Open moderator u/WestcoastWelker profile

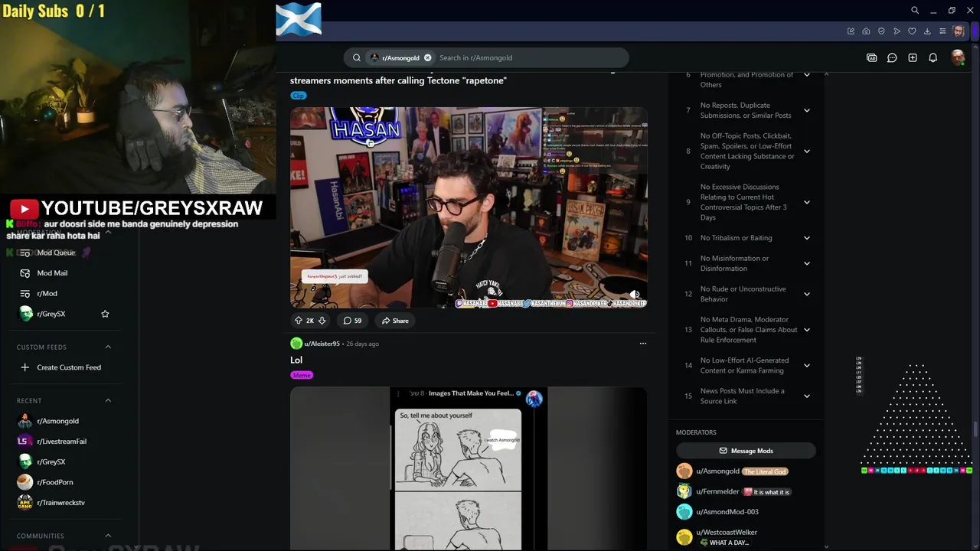[727, 532]
